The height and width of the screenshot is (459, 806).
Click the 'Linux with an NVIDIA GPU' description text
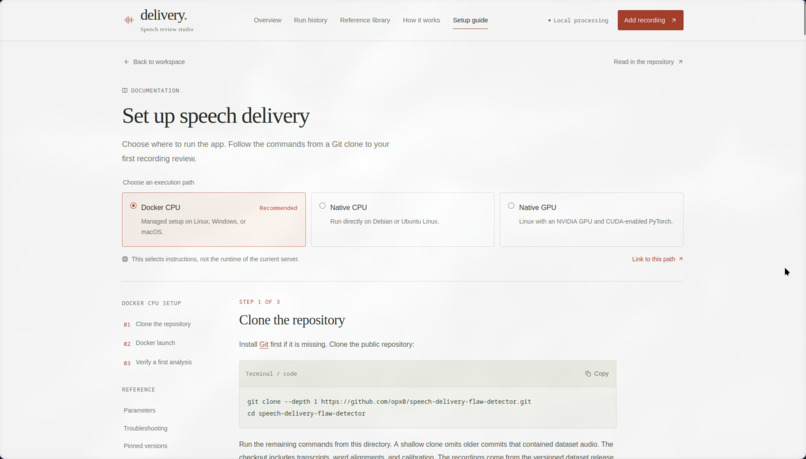click(x=596, y=222)
